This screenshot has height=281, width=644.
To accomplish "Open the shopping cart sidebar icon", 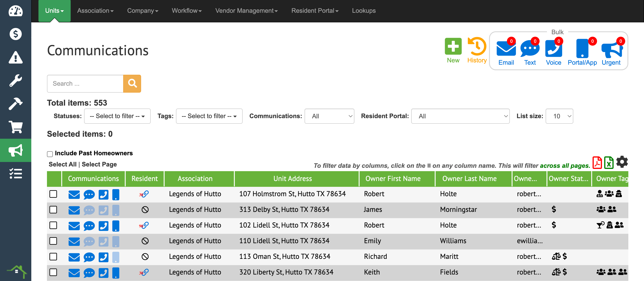I will 15,127.
